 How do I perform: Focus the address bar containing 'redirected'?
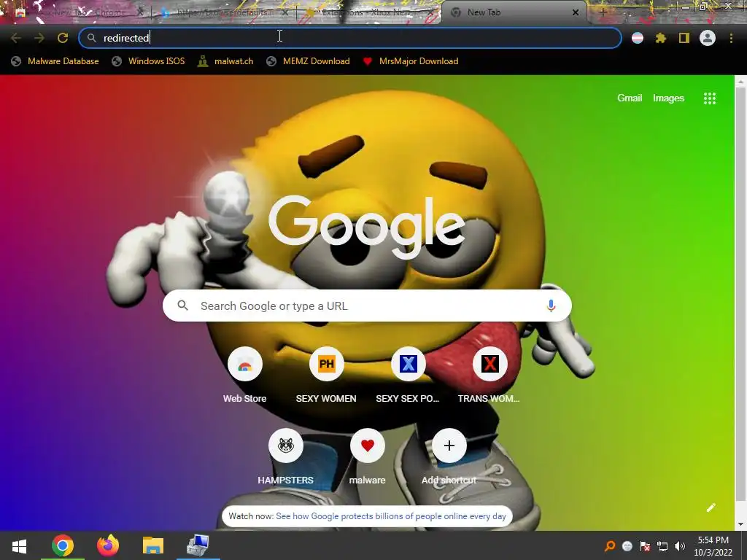pyautogui.click(x=349, y=38)
